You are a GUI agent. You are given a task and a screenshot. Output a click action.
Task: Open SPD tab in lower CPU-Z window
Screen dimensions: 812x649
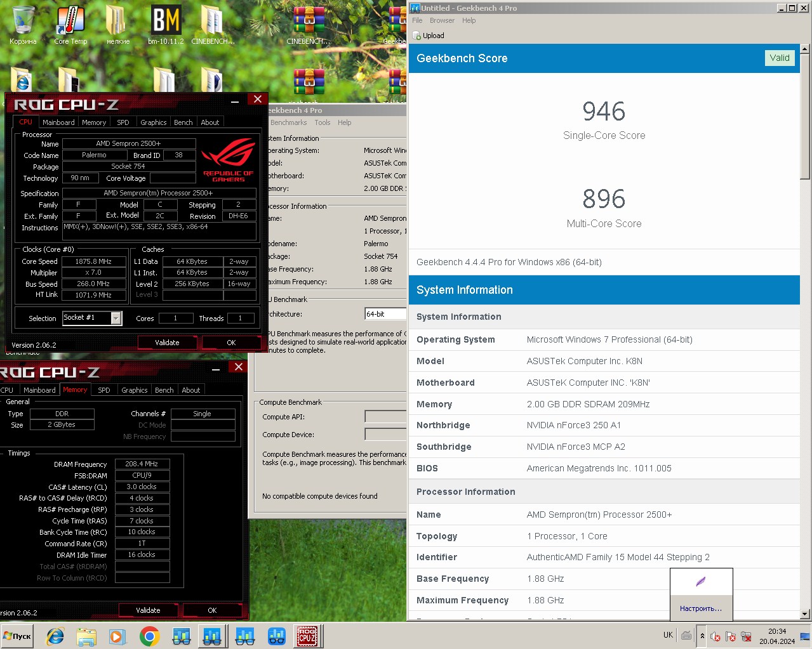[104, 390]
